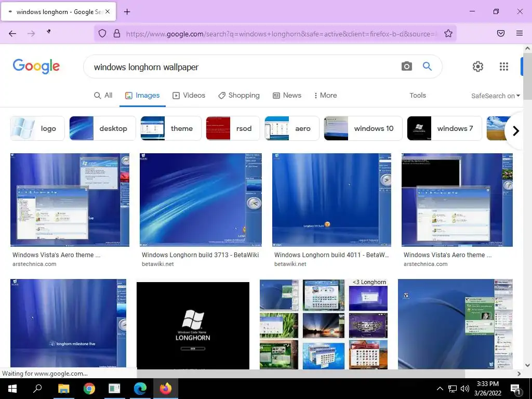
Task: Select the 'theme' suggestion chip
Action: coord(170,128)
